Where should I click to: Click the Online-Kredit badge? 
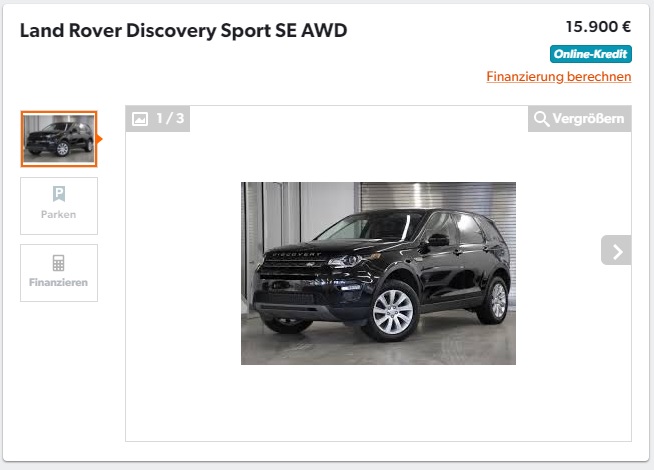[591, 54]
